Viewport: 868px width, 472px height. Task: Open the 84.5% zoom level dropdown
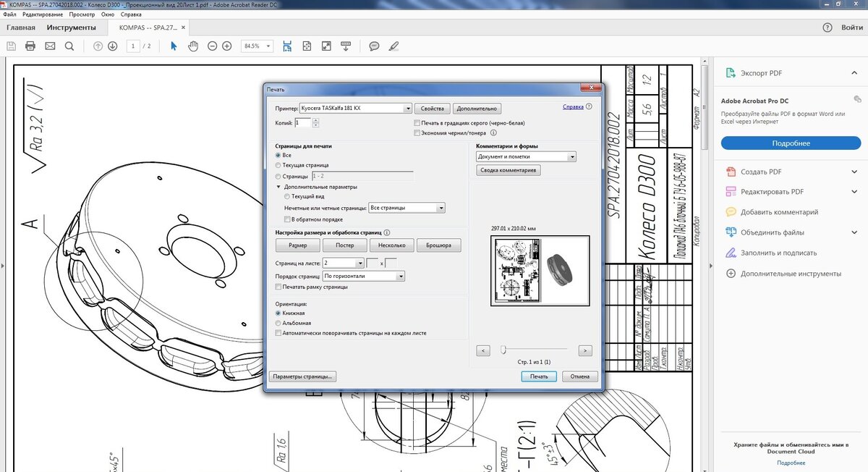pos(257,46)
